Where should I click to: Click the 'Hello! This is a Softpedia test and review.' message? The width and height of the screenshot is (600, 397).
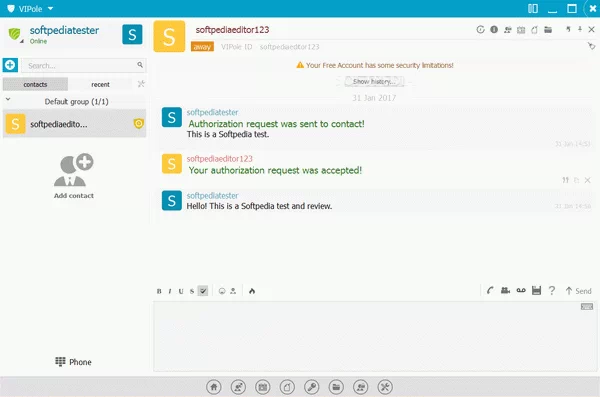click(259, 206)
